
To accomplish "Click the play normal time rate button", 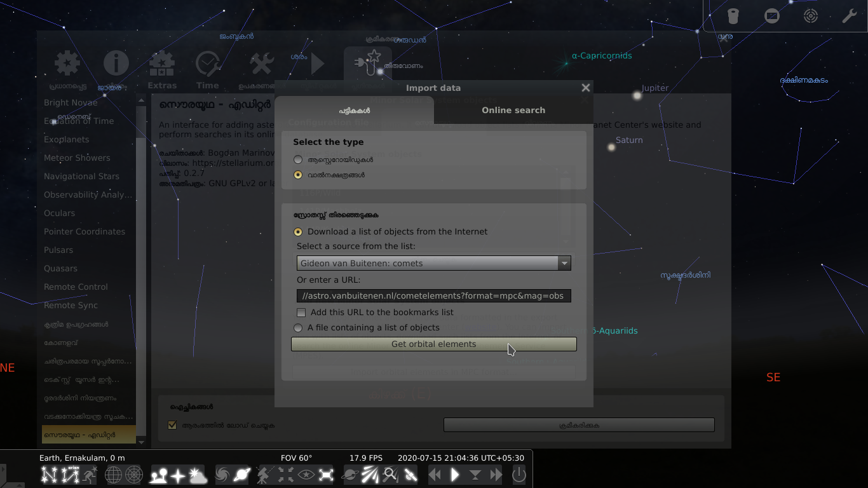I will coord(455,475).
